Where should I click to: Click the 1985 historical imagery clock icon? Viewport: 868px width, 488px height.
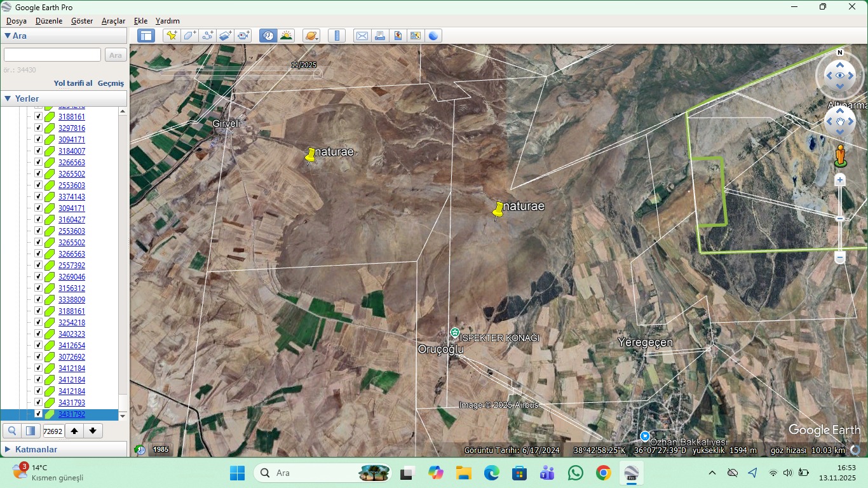pos(140,449)
